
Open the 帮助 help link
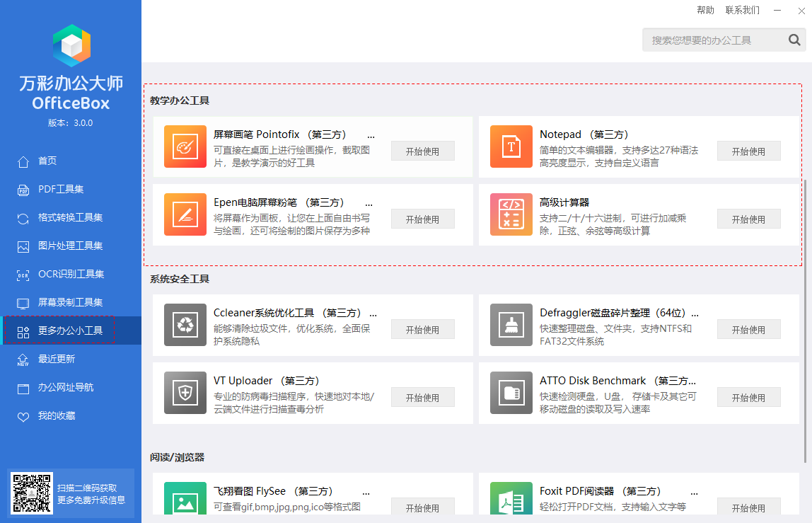(x=705, y=10)
